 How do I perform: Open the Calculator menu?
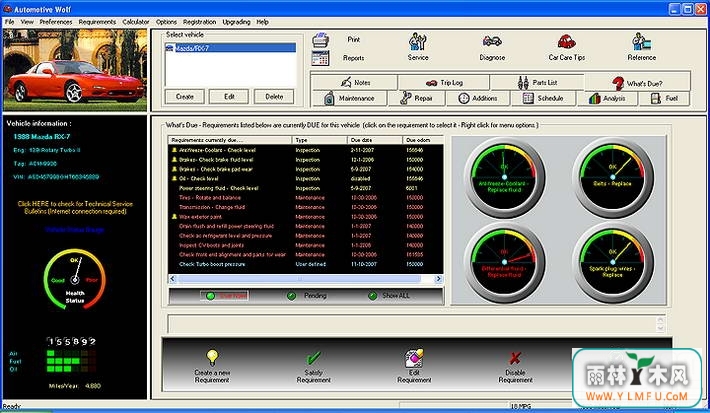tap(136, 22)
